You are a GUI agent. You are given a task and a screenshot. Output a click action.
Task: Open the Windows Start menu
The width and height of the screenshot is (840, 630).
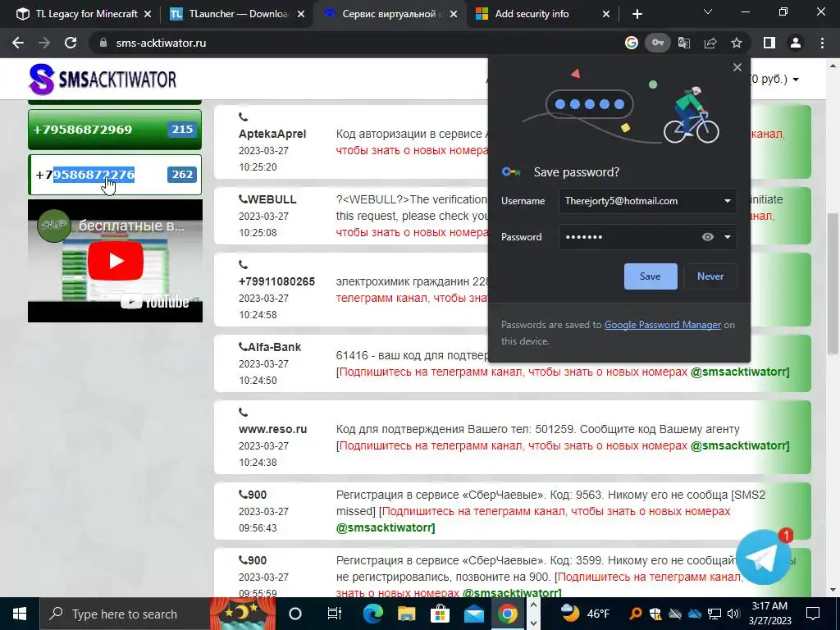pos(20,614)
